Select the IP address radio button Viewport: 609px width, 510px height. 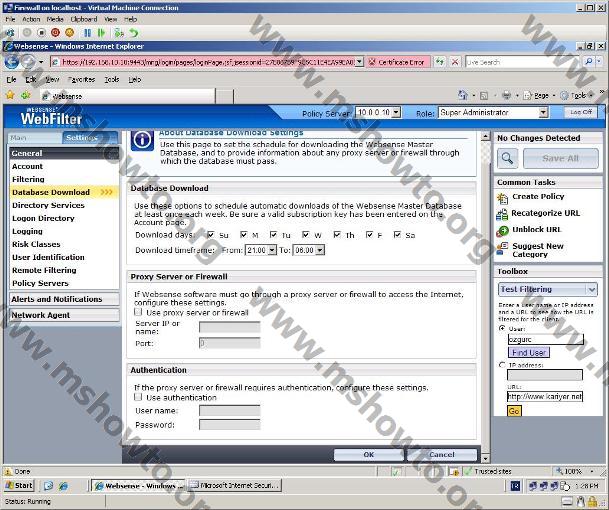tap(502, 365)
